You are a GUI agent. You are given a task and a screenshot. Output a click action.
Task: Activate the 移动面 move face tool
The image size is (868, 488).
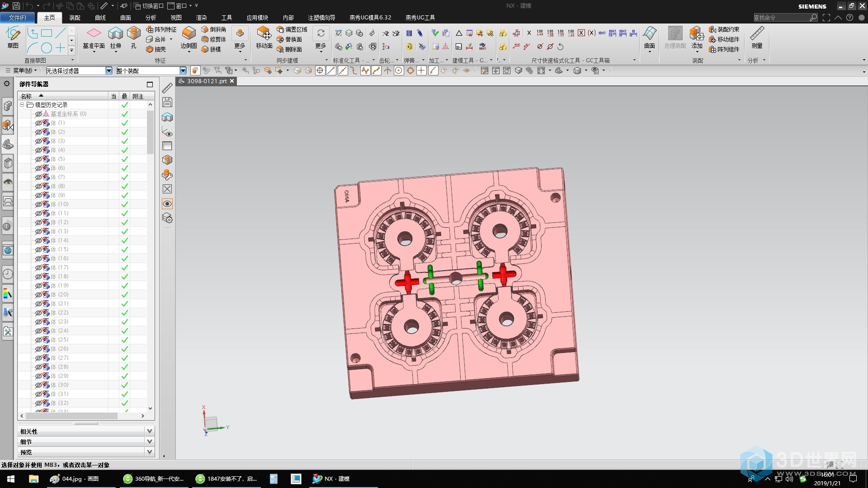click(x=264, y=38)
